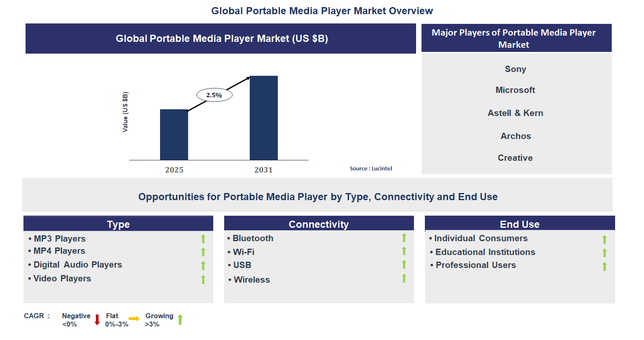Select the 2031 bar in the chart
The height and width of the screenshot is (340, 644).
coord(263,118)
